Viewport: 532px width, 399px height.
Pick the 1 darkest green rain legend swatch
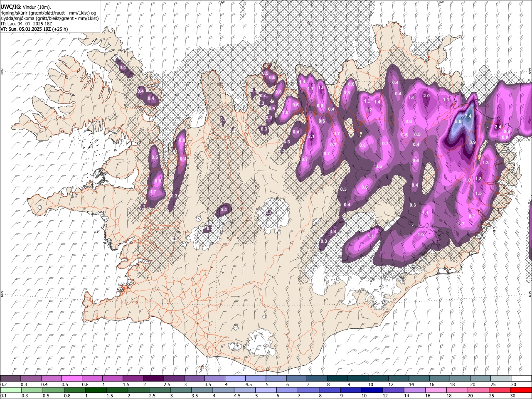point(96,390)
